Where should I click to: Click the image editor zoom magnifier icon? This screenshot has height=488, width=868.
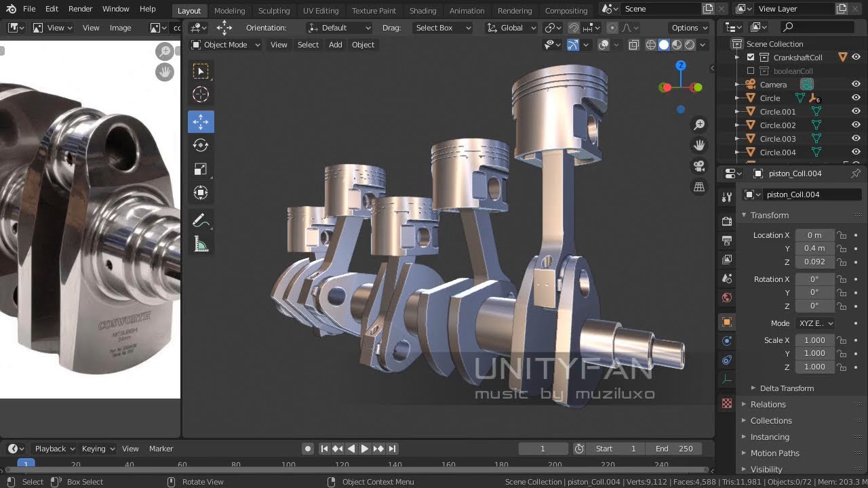coord(165,52)
